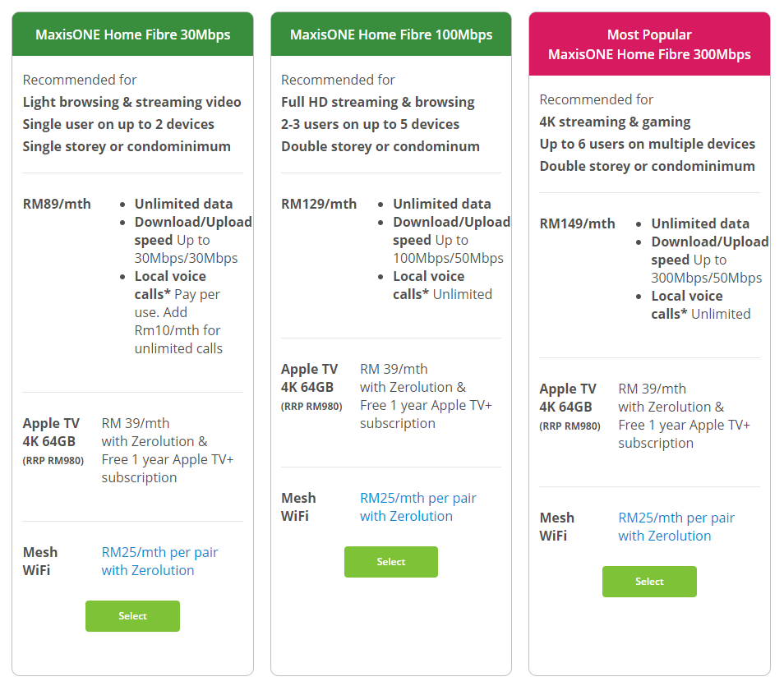Click the MaxisONE Home Fibre 30Mbps header
784x686 pixels.
132,35
